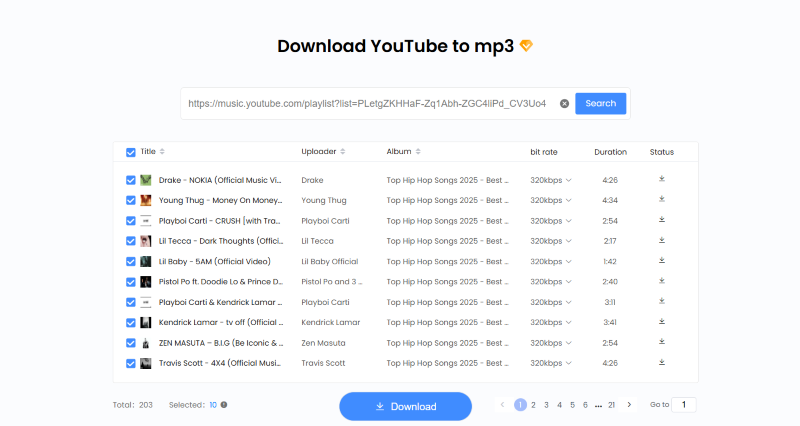The height and width of the screenshot is (426, 800).
Task: Click the Go to page number field
Action: (684, 405)
